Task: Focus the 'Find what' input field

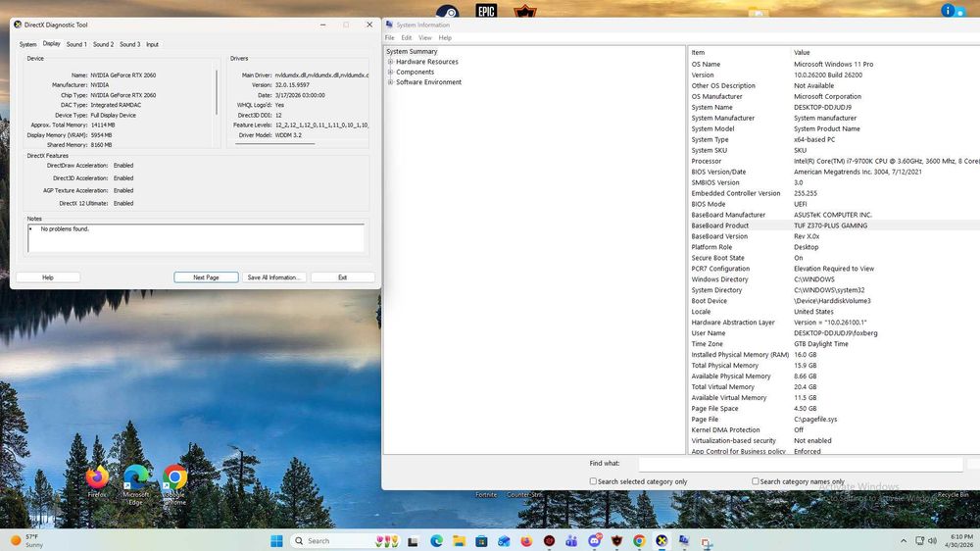Action: tap(800, 464)
